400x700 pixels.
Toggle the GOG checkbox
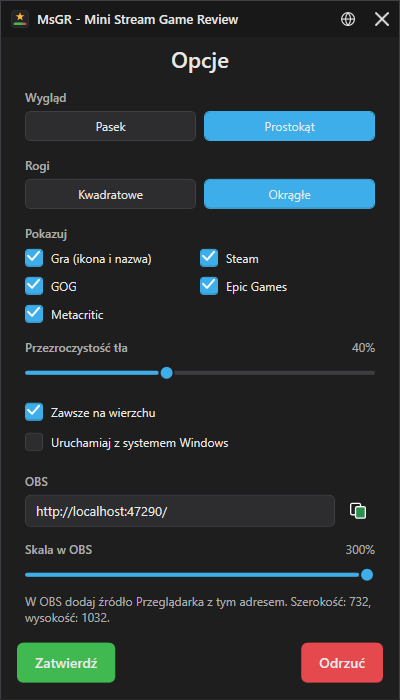coord(34,286)
